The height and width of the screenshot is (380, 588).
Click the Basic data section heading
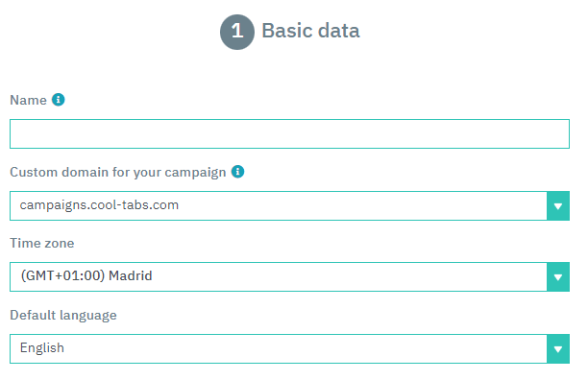[310, 31]
